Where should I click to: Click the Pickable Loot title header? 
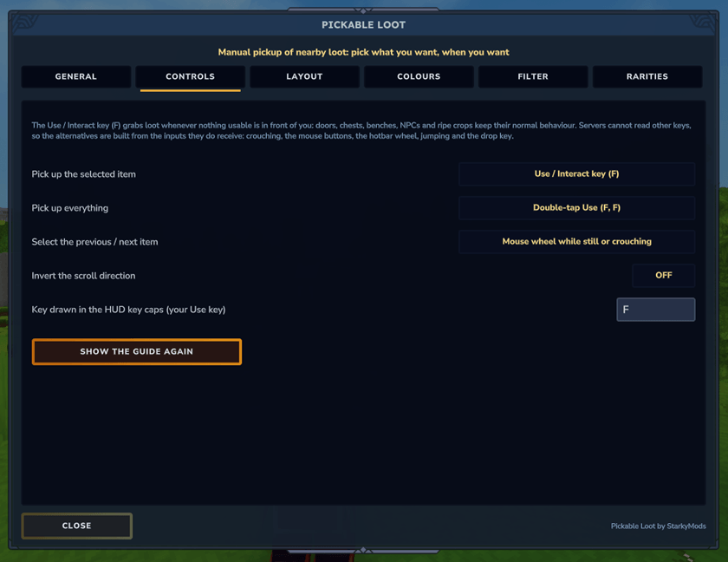363,25
